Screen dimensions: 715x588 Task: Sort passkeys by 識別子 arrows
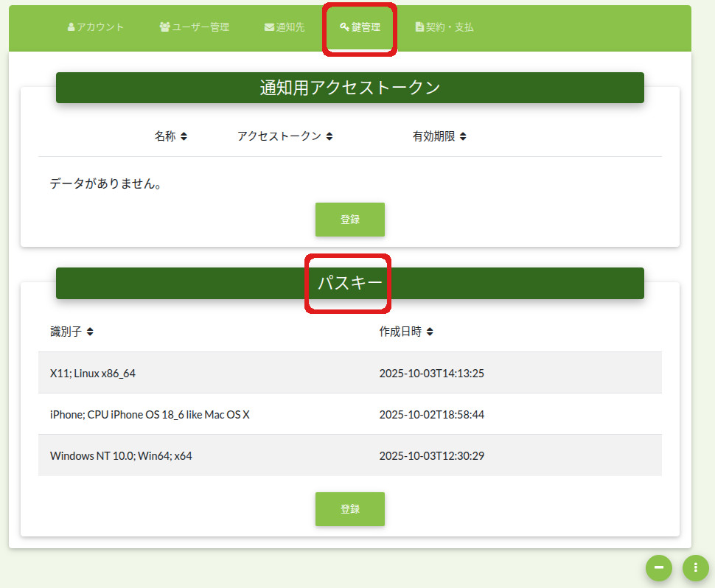pyautogui.click(x=90, y=332)
